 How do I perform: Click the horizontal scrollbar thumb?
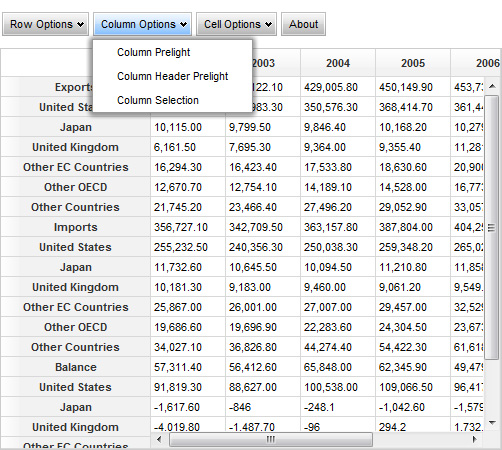click(x=271, y=439)
